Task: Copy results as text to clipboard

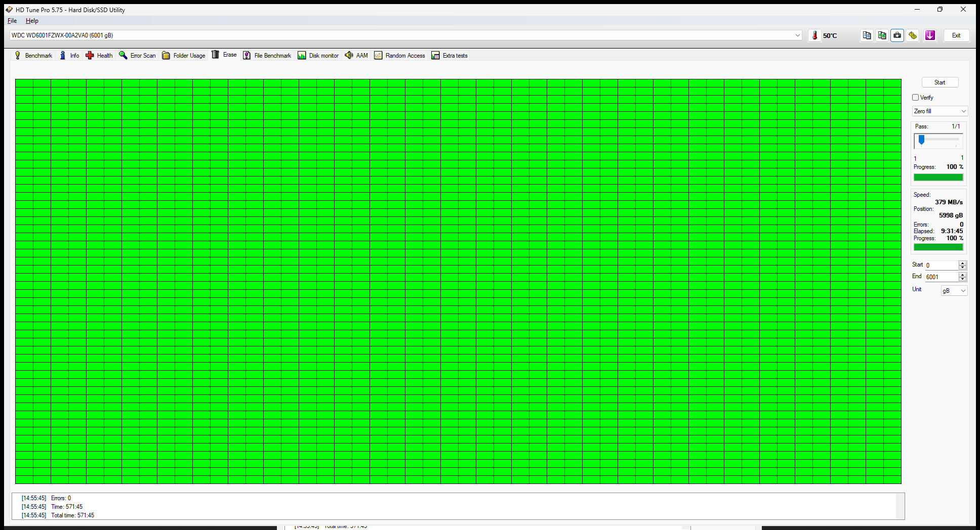Action: [867, 35]
